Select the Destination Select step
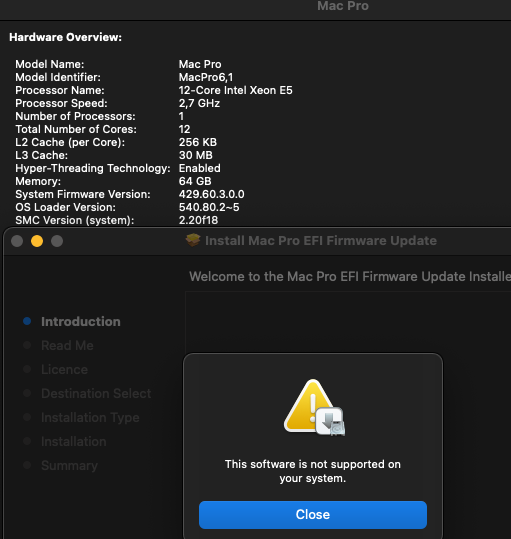The height and width of the screenshot is (539, 511). 96,394
